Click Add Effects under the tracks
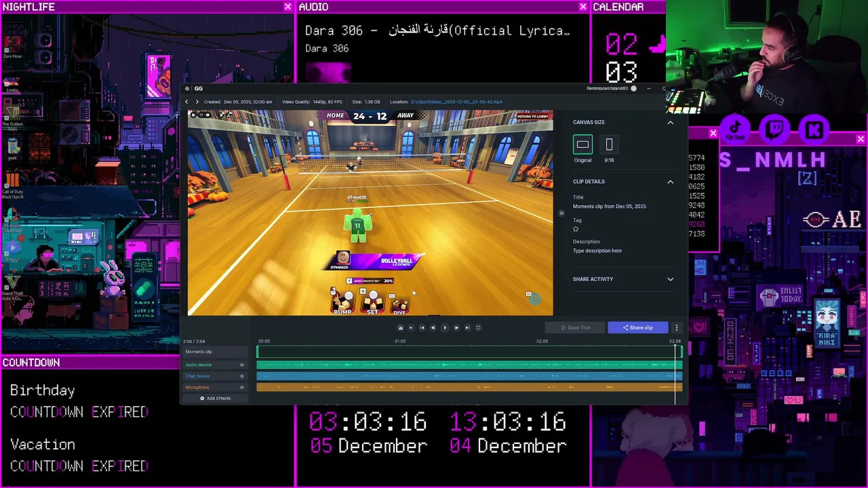This screenshot has height=488, width=868. click(215, 399)
